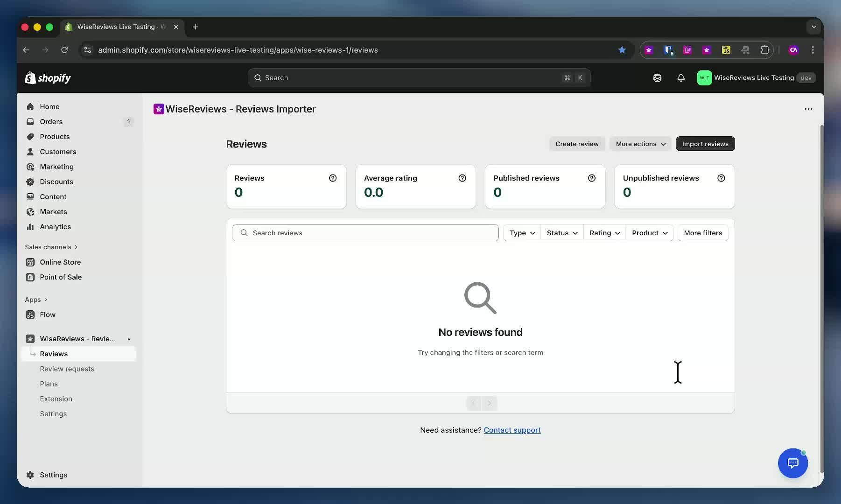Open store Settings at sidebar bottom
This screenshot has height=504, width=841.
coord(79,475)
